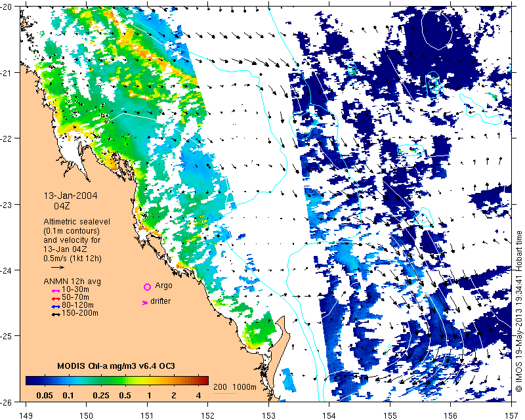
Task: Click the longitude axis label 156
Action: click(451, 415)
